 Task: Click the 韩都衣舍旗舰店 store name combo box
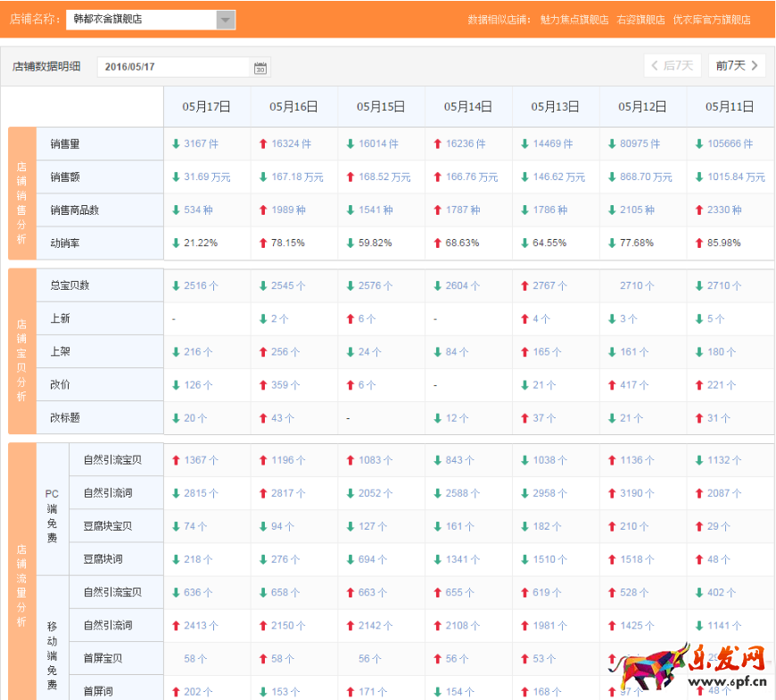click(x=141, y=20)
